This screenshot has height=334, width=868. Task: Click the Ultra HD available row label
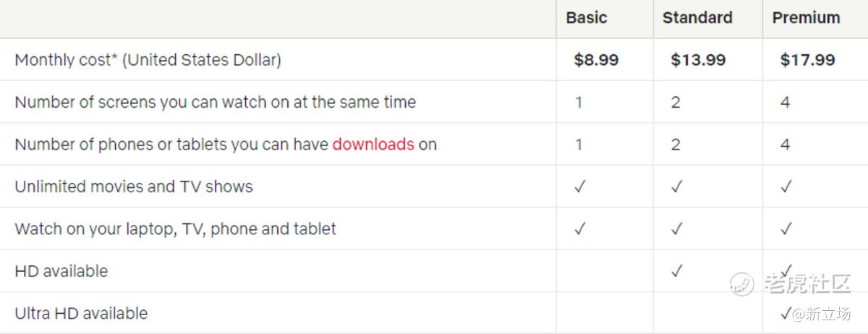click(x=81, y=313)
